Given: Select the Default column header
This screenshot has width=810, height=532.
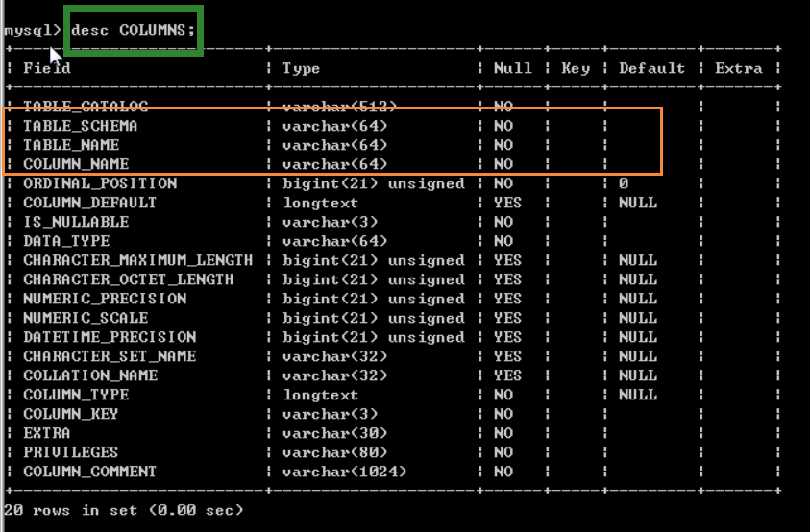Looking at the screenshot, I should coord(651,68).
